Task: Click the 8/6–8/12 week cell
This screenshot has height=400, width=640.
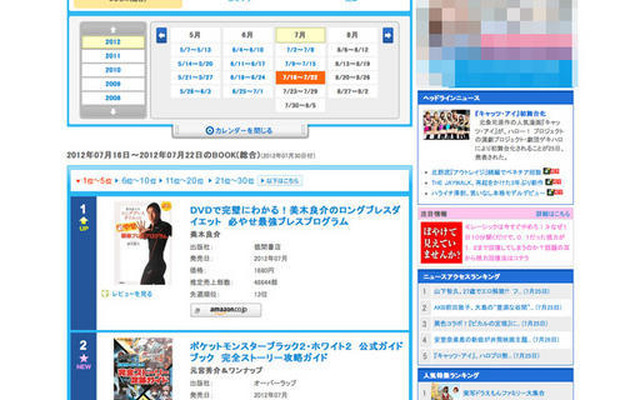Action: (353, 50)
